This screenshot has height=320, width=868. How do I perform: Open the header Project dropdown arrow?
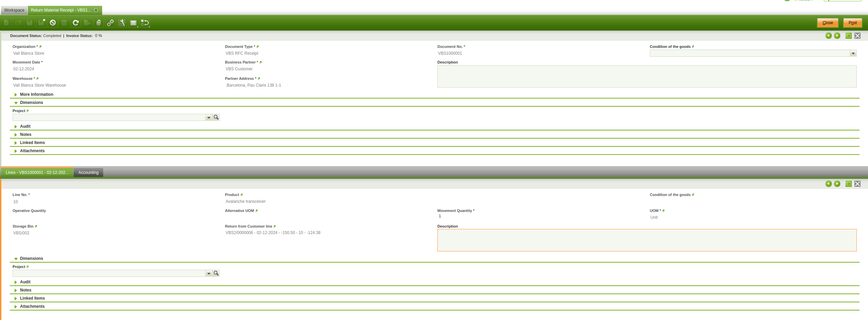209,118
